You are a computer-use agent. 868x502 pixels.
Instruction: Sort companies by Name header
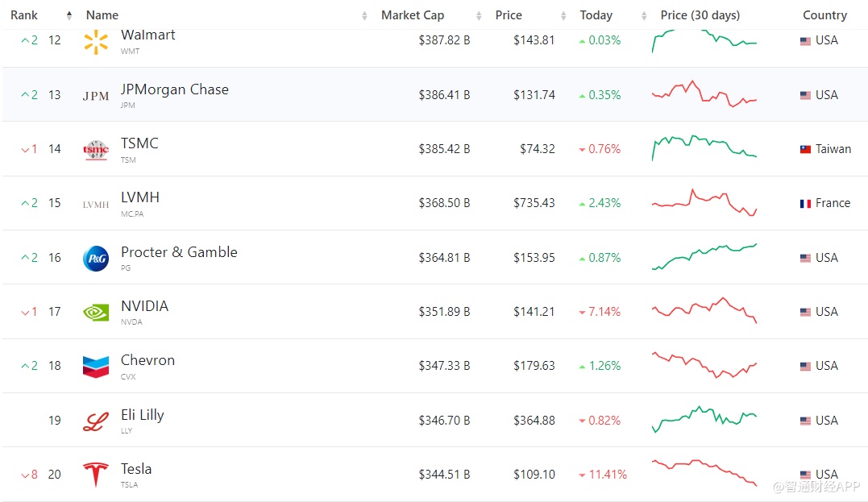(x=102, y=15)
